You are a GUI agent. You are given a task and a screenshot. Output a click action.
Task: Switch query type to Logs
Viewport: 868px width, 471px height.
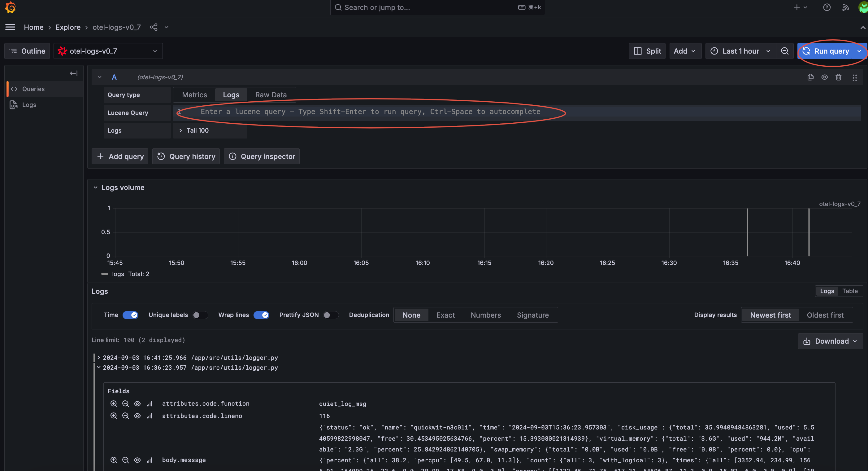click(x=231, y=95)
